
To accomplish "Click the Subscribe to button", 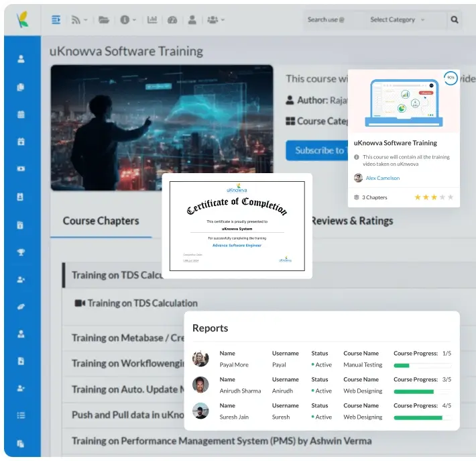I will click(x=317, y=150).
